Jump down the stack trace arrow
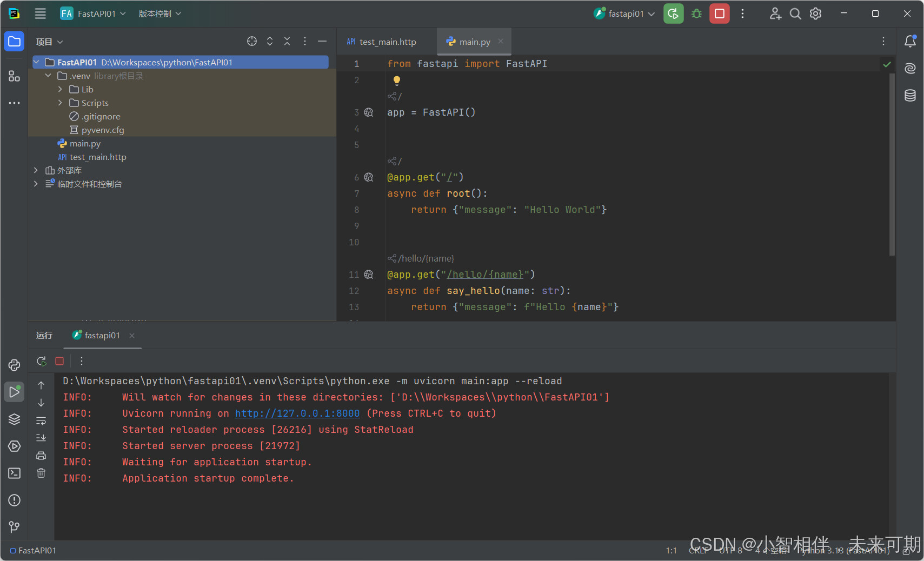Viewport: 924px width, 561px height. [41, 403]
